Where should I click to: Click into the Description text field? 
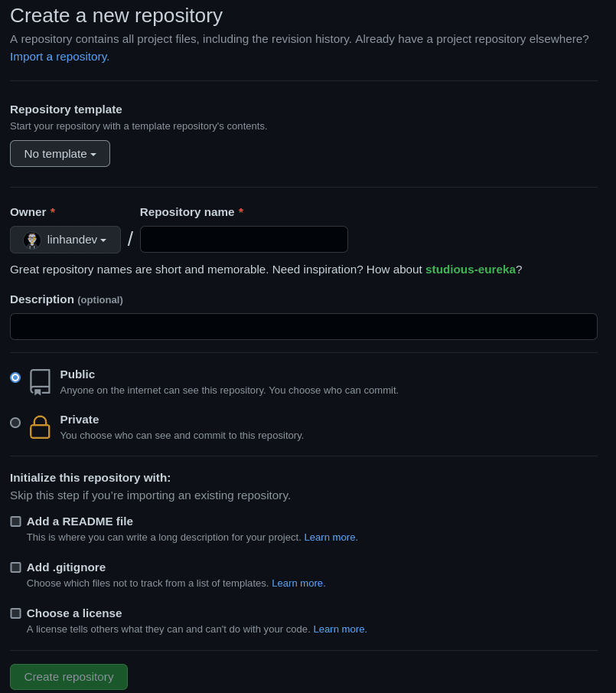(x=303, y=327)
